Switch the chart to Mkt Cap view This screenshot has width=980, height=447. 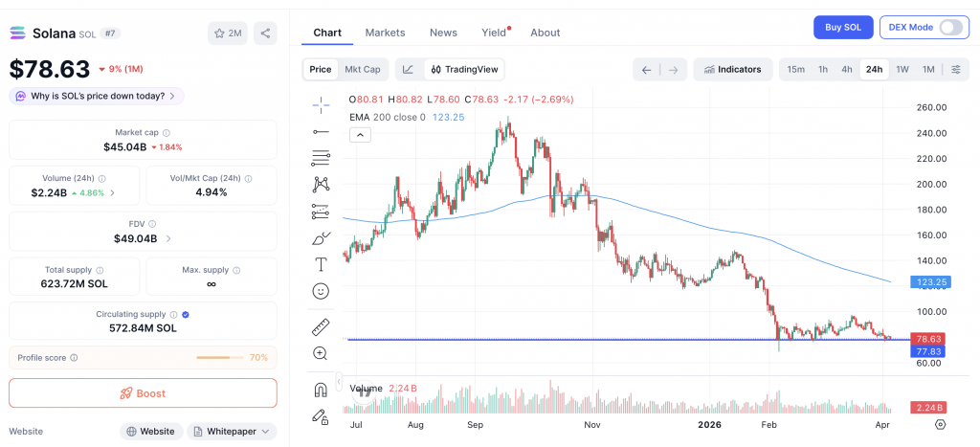tap(363, 69)
